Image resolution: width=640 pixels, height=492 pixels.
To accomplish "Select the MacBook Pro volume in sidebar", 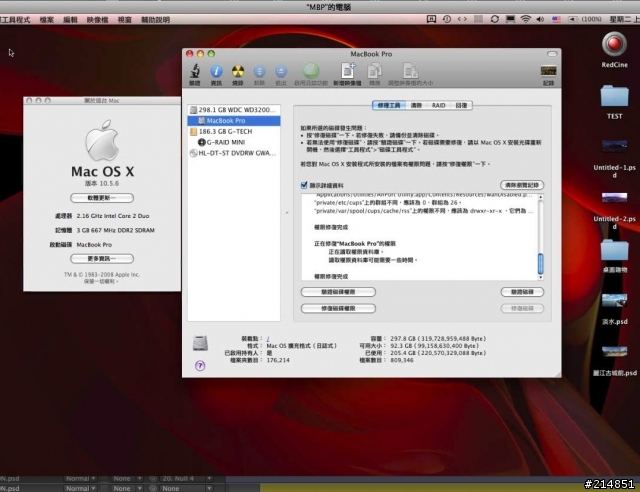I will [x=234, y=120].
